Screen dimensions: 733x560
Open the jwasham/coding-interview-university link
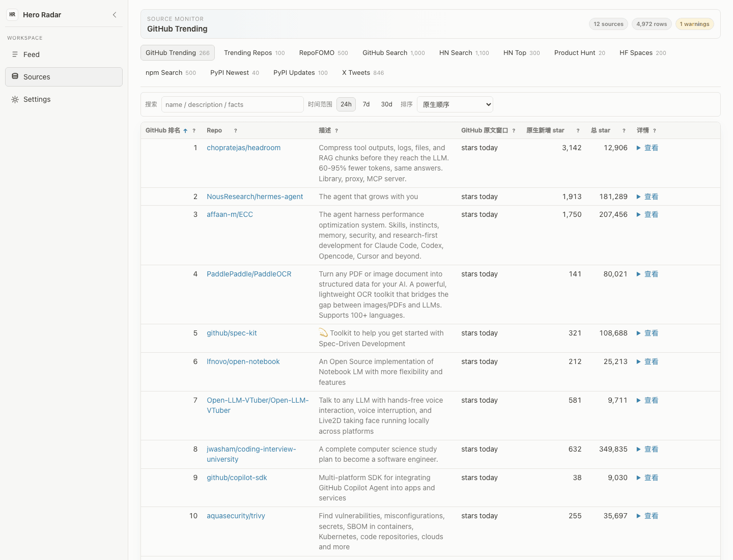pos(251,454)
